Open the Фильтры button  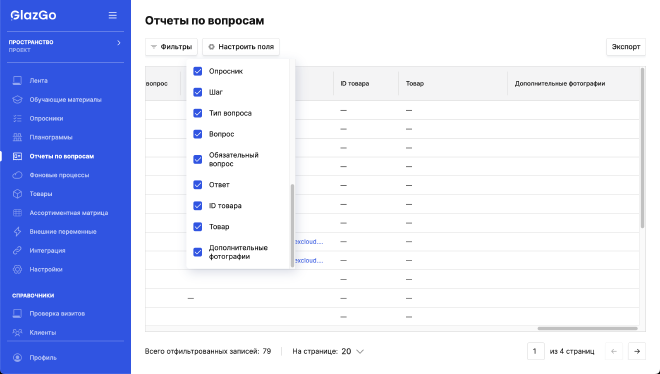[x=171, y=47]
